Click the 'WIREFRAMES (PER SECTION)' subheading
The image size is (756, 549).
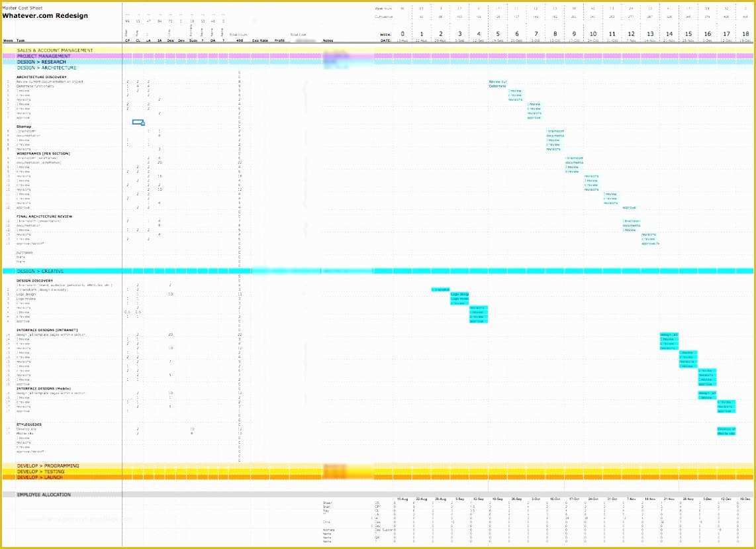pos(44,154)
